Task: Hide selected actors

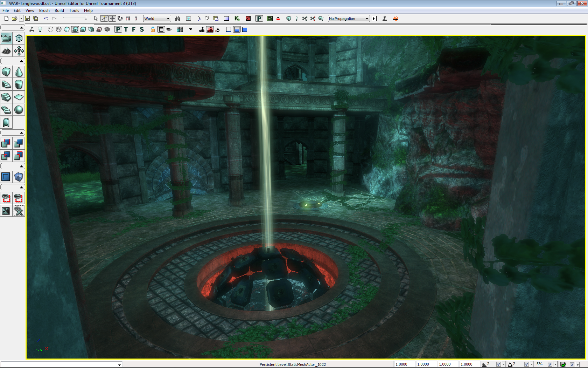Action: coord(19,198)
